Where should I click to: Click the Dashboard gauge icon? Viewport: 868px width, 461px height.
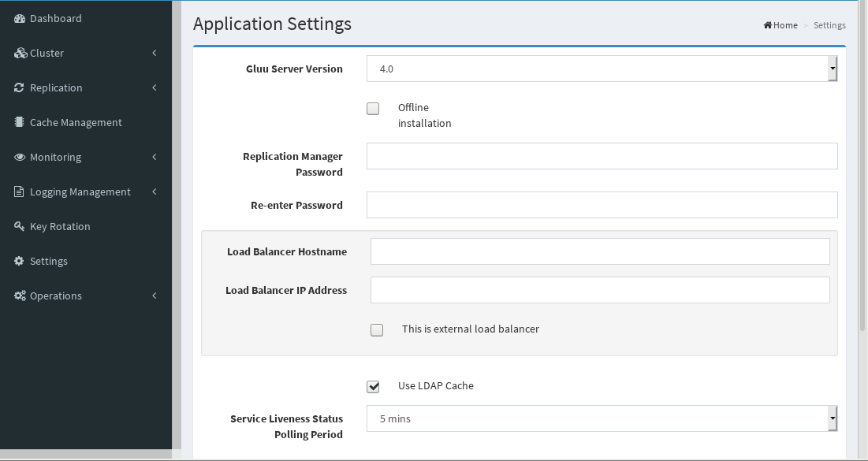pos(20,18)
